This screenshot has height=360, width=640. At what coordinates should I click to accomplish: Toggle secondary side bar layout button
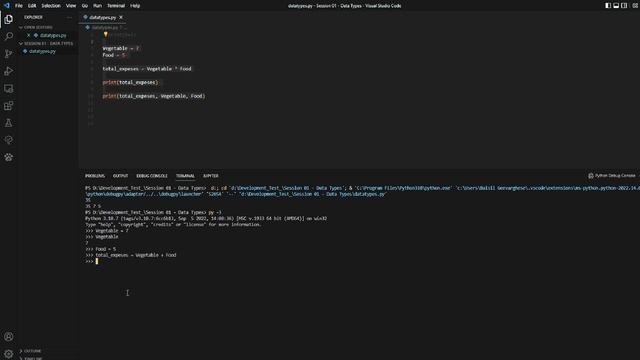tap(624, 6)
